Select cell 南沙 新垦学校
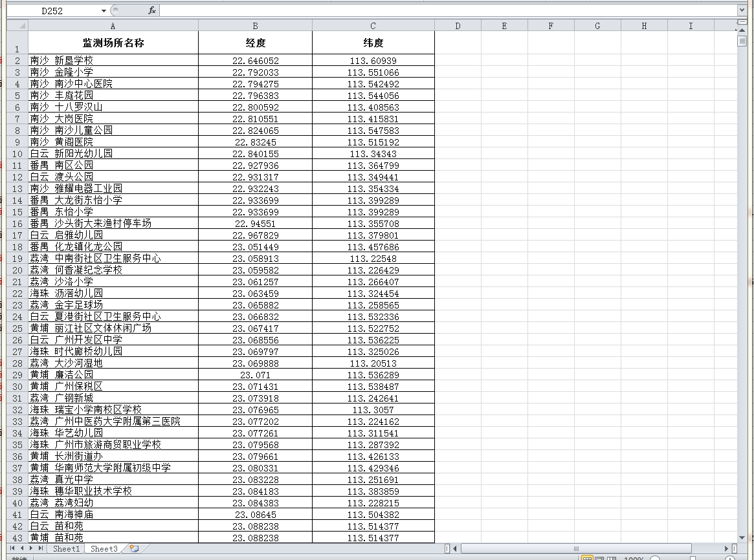Viewport: 754px width, 560px height. coord(113,60)
